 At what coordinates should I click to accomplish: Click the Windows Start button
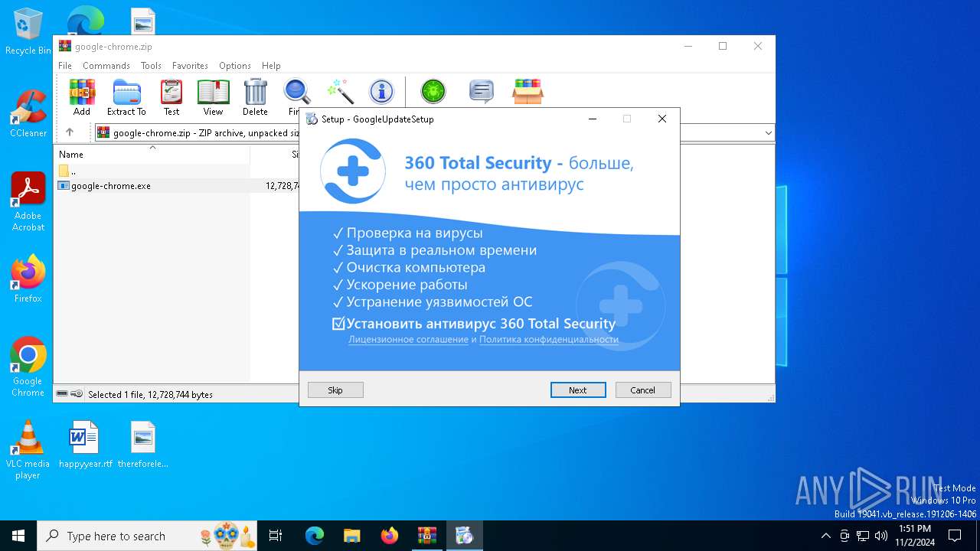(18, 536)
